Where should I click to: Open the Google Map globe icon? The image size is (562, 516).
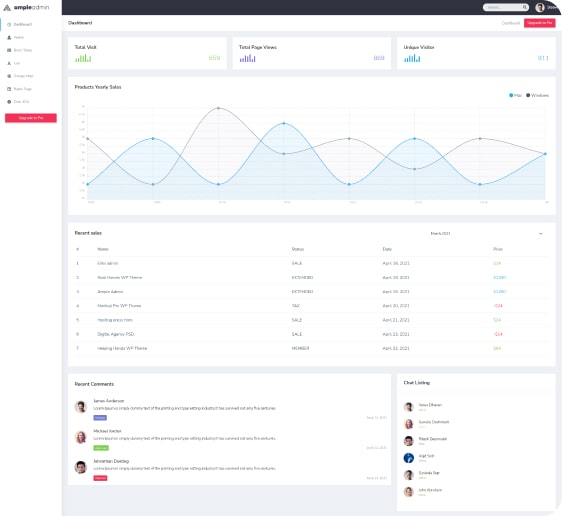pos(9,76)
